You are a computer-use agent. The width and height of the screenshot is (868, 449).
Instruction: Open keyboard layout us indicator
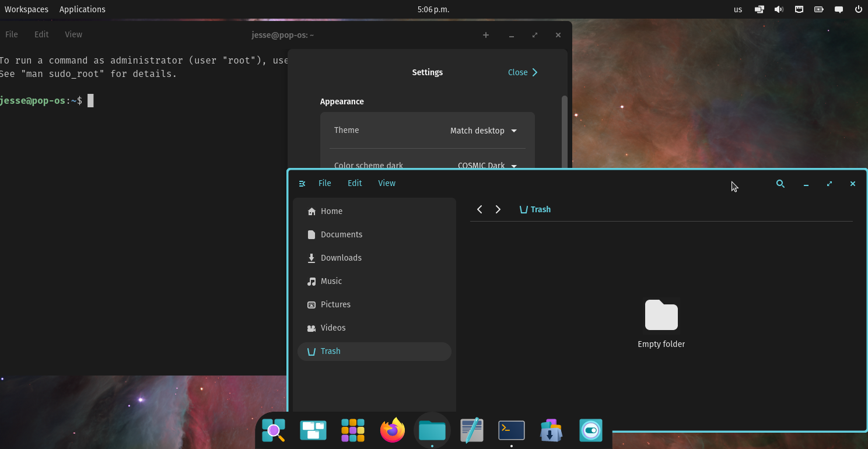click(738, 9)
